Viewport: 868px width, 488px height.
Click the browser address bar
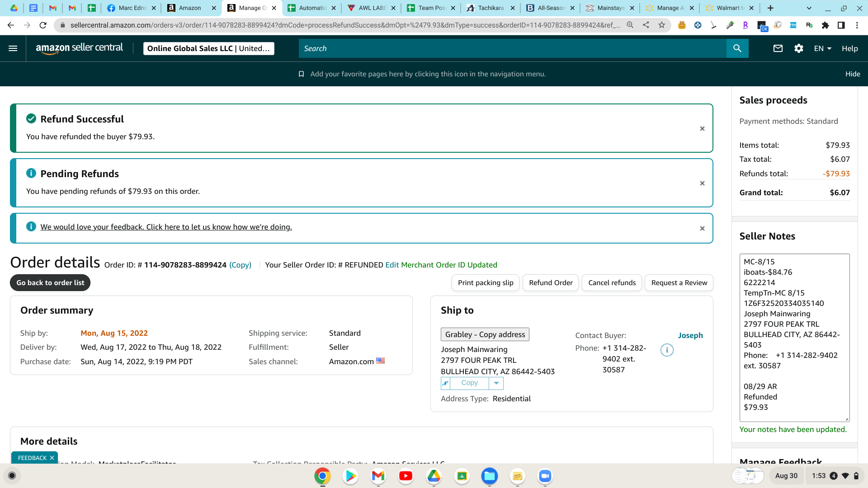coord(345,25)
